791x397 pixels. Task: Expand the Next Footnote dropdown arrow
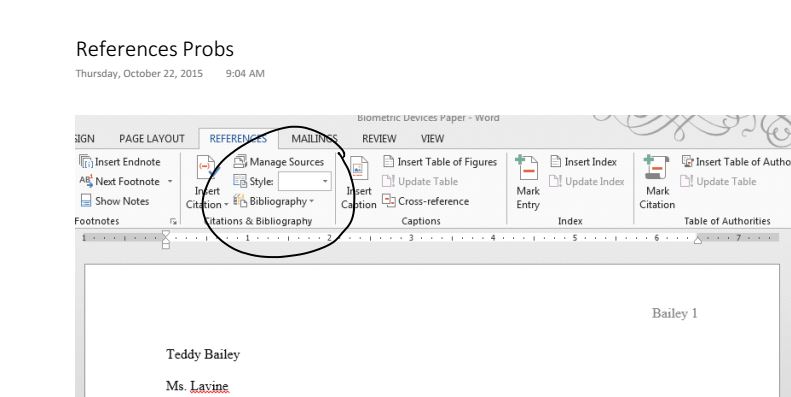pos(170,181)
